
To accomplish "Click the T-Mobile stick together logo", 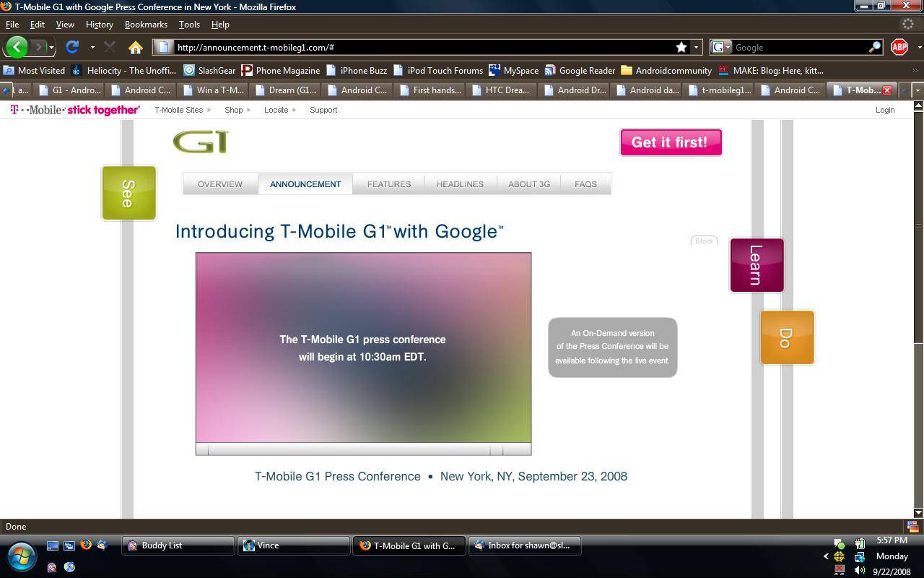I will pyautogui.click(x=75, y=110).
